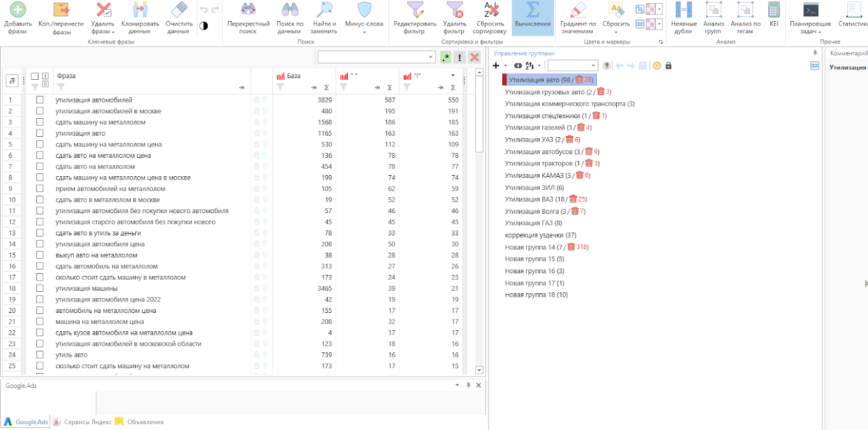Click the Редактировать фильтр funnel icon
The height and width of the screenshot is (430, 868).
pyautogui.click(x=415, y=10)
